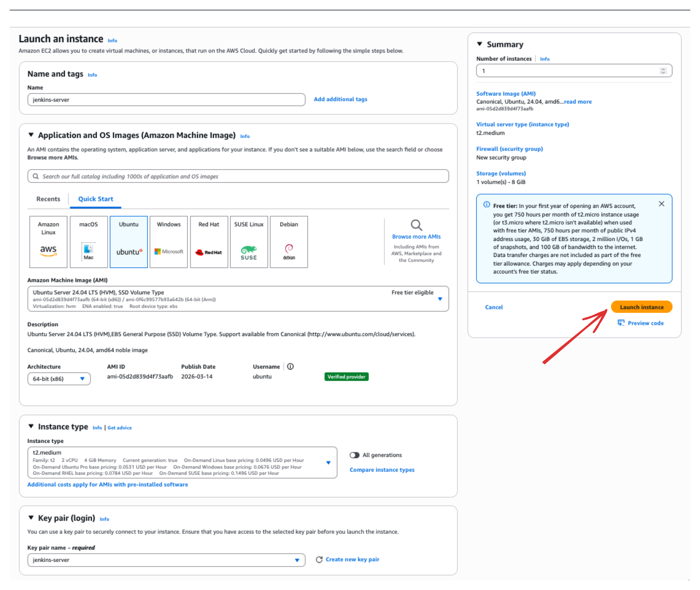Toggle the All generations switch
700x590 pixels.
click(x=354, y=455)
